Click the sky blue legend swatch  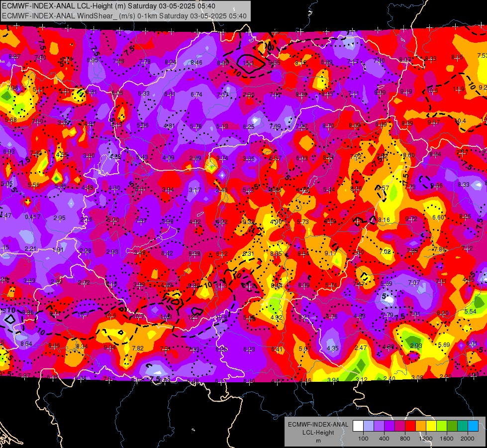(473, 426)
